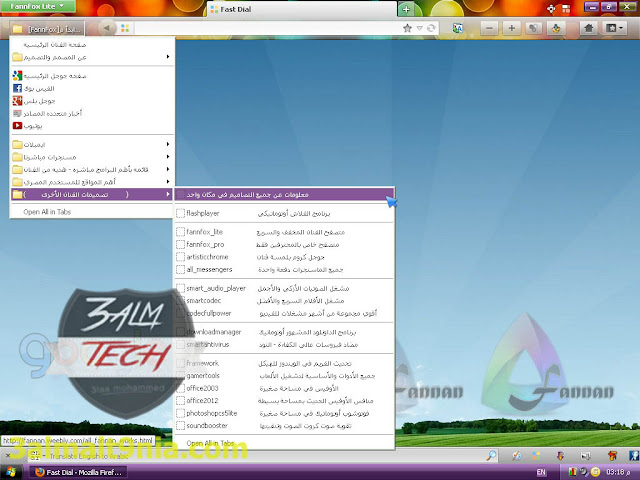This screenshot has width=640, height=480.
Task: Click the download arrow icon in bottom bar
Action: (x=561, y=455)
